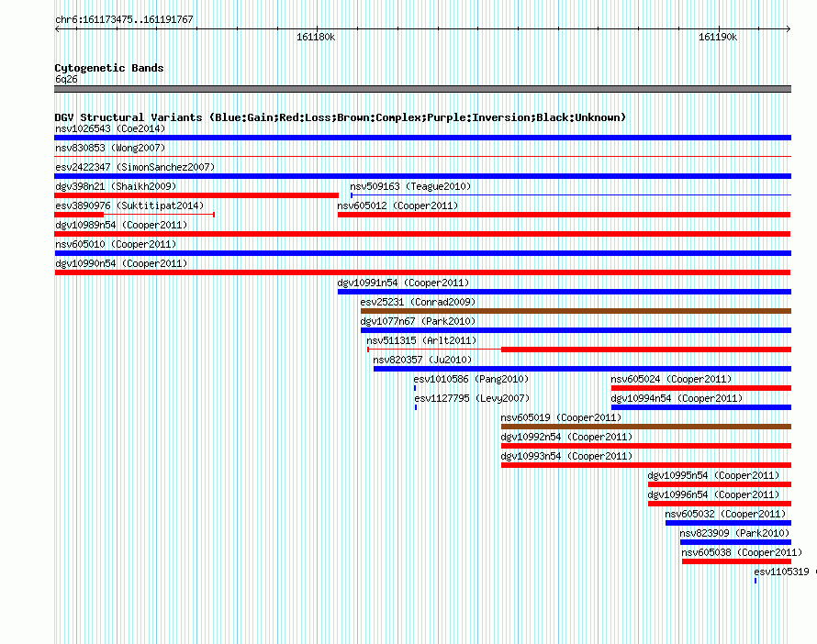Select the blue bar under nsv823909
Screen dimensions: 817x644
(x=735, y=542)
